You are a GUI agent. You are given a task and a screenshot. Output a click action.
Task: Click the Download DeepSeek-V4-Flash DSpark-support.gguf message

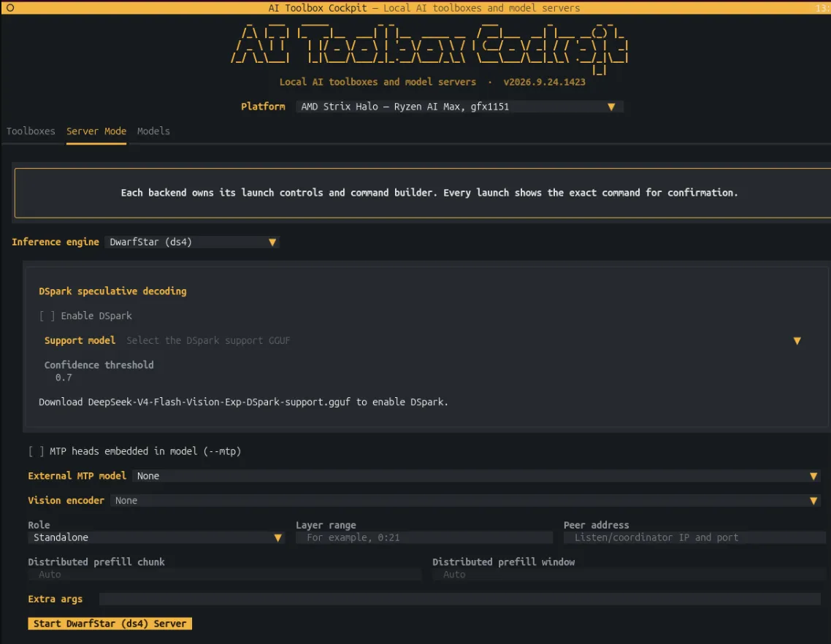click(x=243, y=402)
